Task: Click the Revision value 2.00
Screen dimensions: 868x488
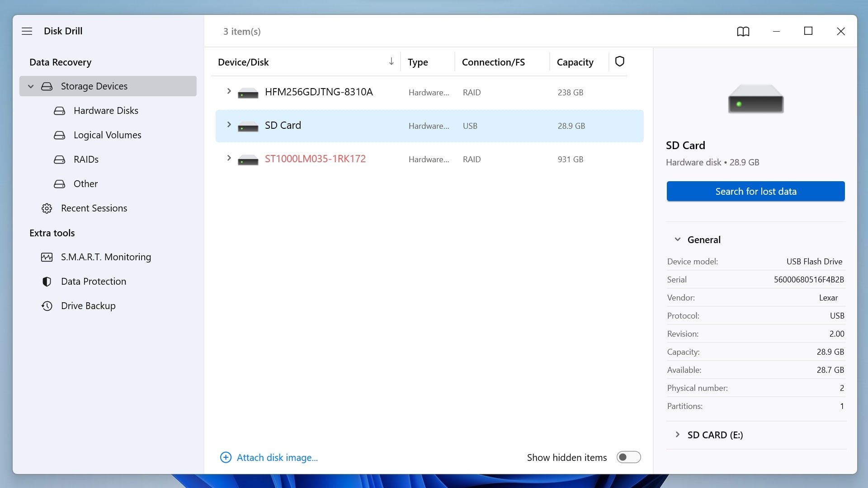Action: pos(837,333)
